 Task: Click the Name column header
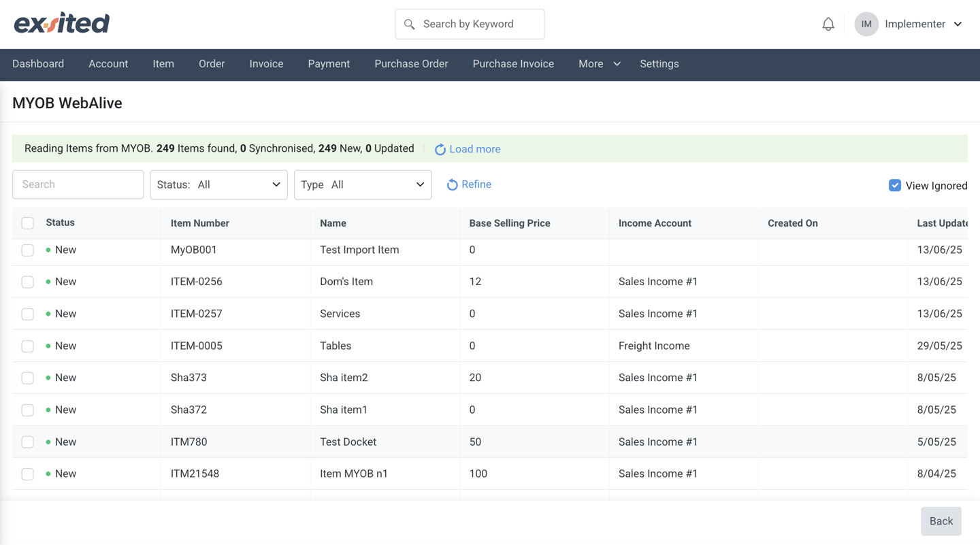pyautogui.click(x=333, y=223)
